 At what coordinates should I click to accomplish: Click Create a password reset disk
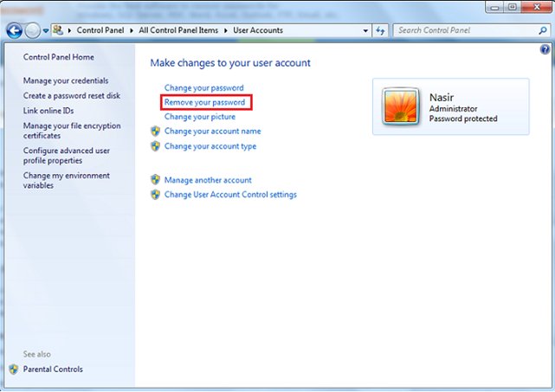72,95
